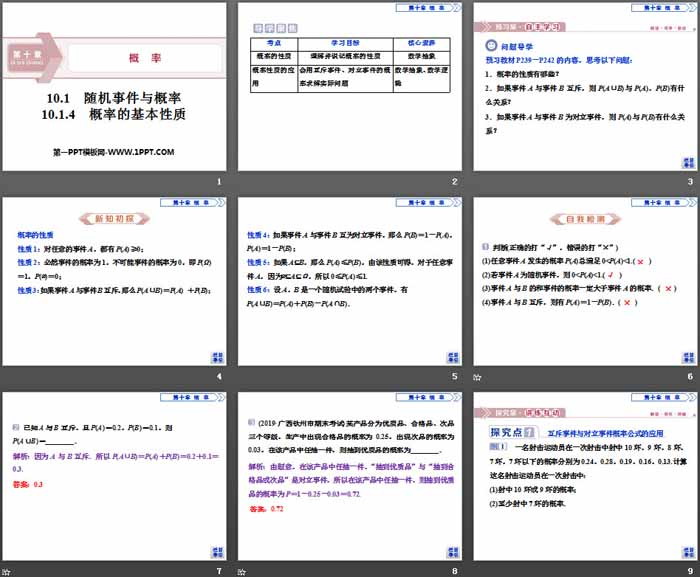Image resolution: width=700 pixels, height=577 pixels.
Task: Click the blue corner icon on slide 9
Action: pyautogui.click(x=688, y=552)
